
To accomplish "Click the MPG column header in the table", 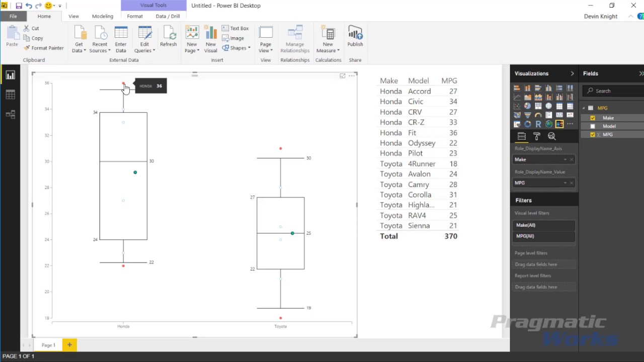I will [x=449, y=81].
